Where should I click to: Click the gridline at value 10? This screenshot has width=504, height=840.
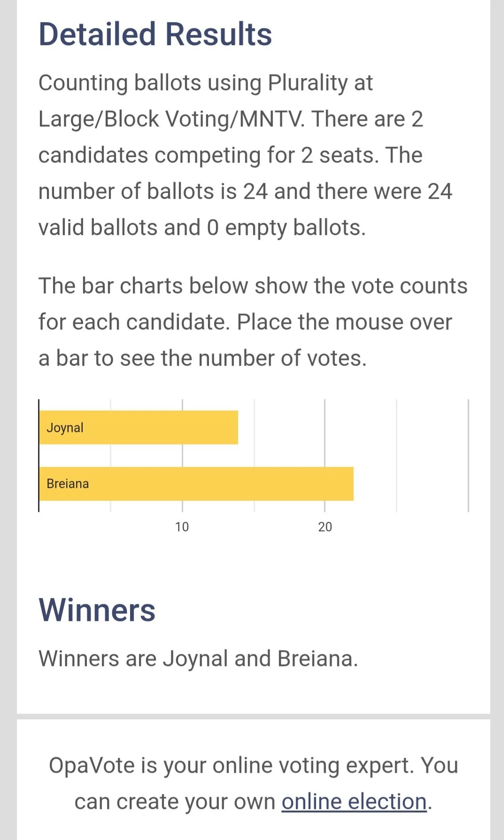(182, 455)
